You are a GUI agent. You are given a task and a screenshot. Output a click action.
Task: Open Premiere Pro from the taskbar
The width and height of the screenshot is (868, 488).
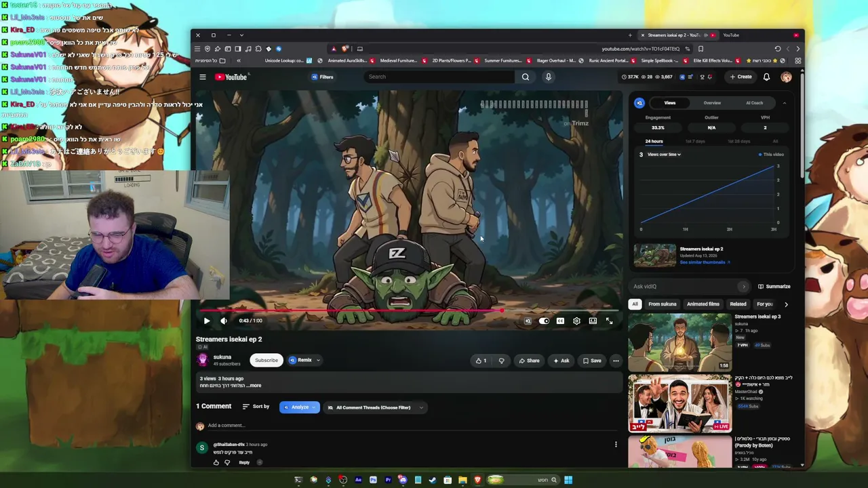click(388, 480)
